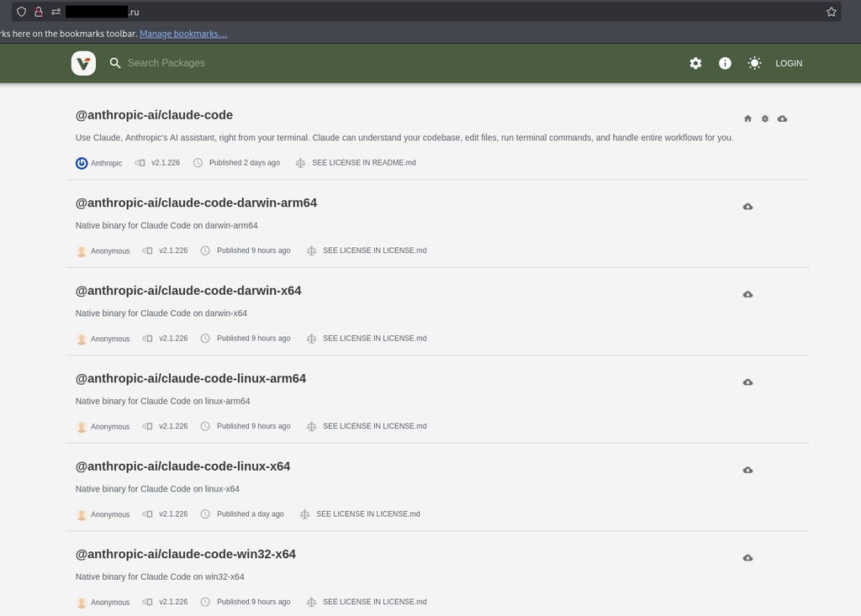Click the Anthropic author avatar
Screen dimensions: 861x616
click(82, 163)
